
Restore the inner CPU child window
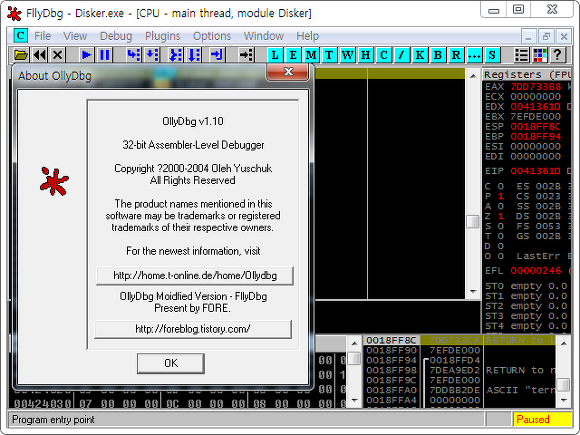pos(546,36)
